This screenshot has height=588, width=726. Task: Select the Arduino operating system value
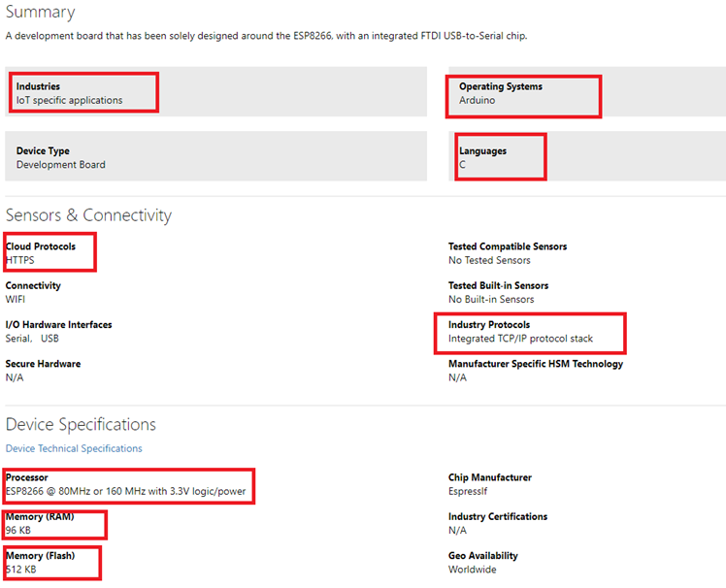[x=477, y=100]
